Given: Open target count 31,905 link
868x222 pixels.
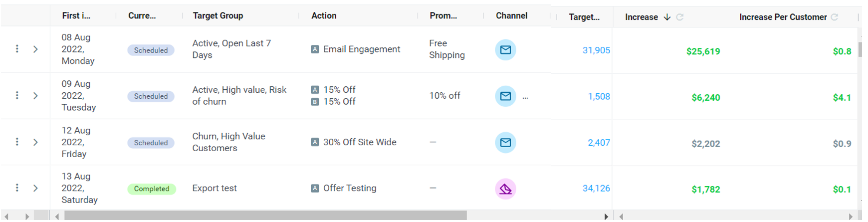Looking at the screenshot, I should pyautogui.click(x=596, y=50).
